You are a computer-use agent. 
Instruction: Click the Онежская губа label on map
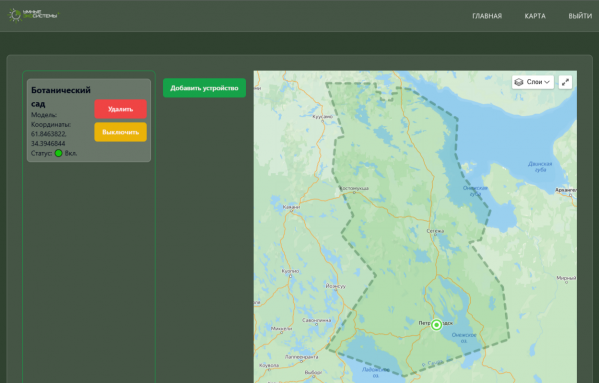tap(475, 191)
